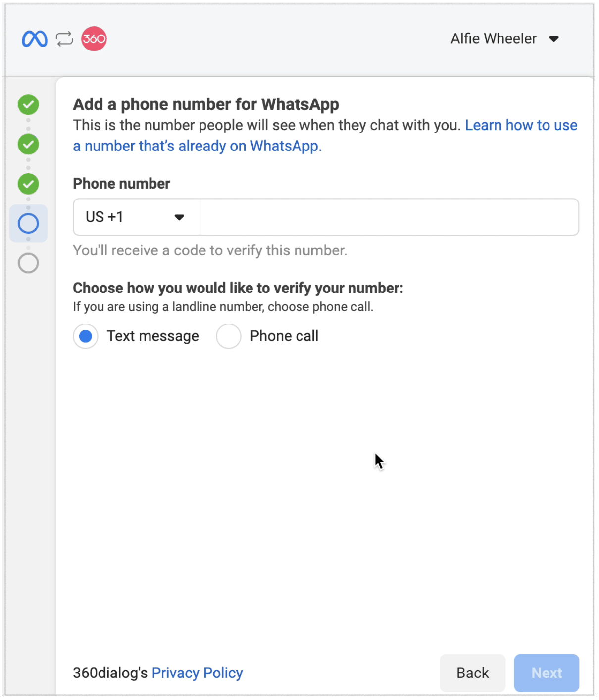Click the country code dropdown arrow
Image resolution: width=599 pixels, height=700 pixels.
click(x=179, y=217)
